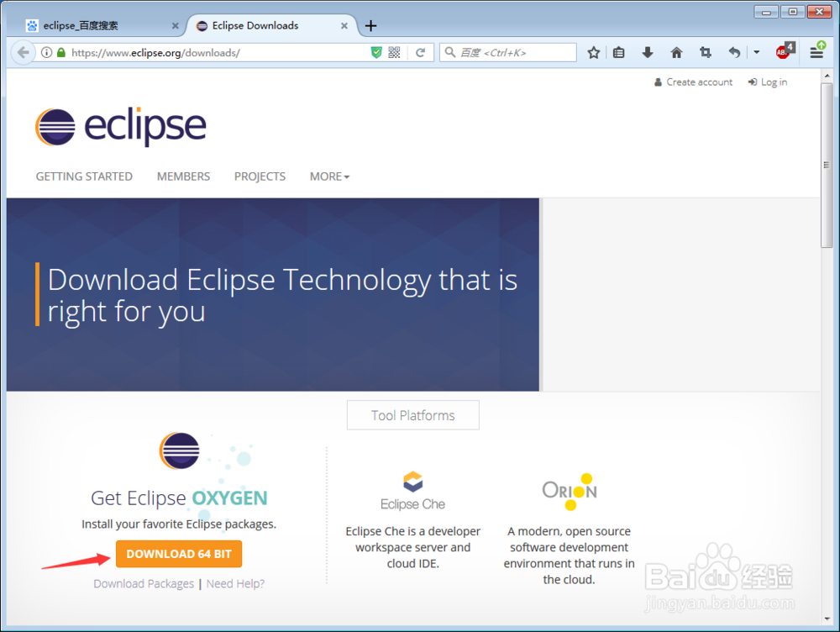
Task: Click the DOWNLOAD 64 BIT button
Action: (179, 554)
